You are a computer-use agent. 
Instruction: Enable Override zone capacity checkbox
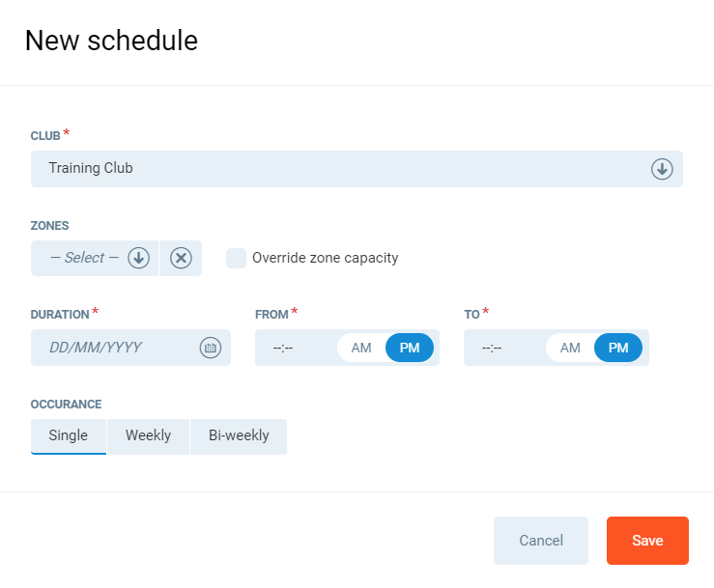coord(236,258)
